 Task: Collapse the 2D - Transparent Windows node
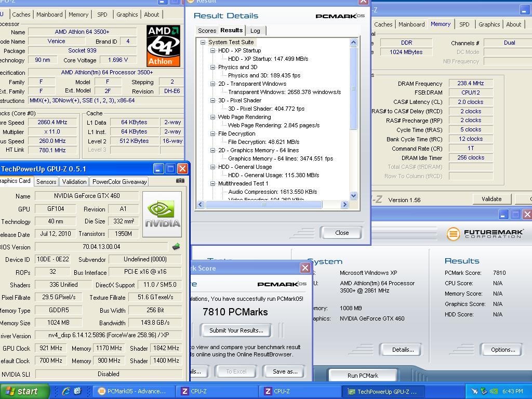pos(212,84)
